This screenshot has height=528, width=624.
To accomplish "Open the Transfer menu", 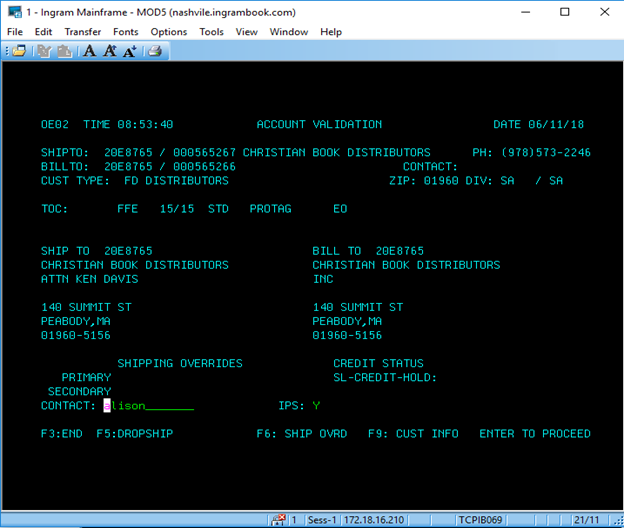I will (x=83, y=32).
